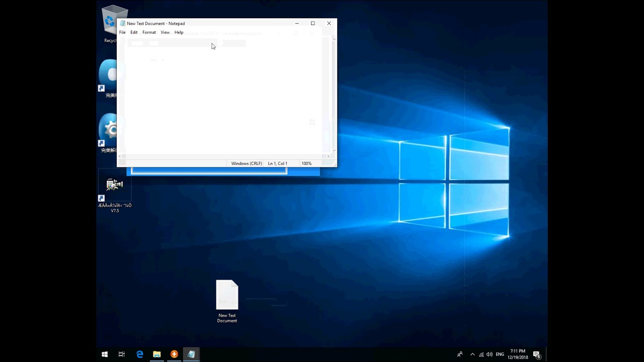Click the vertical scrollbar up arrow in Notepad

pyautogui.click(x=334, y=39)
